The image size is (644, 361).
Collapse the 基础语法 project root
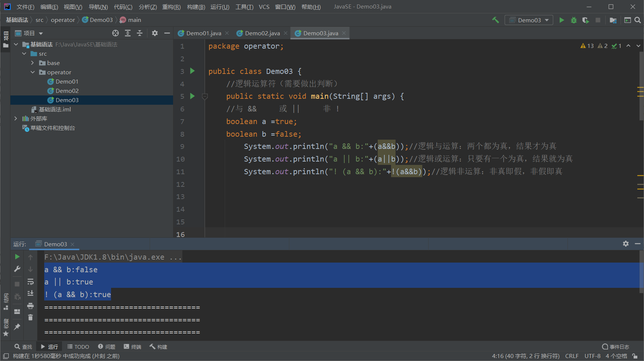[x=16, y=44]
